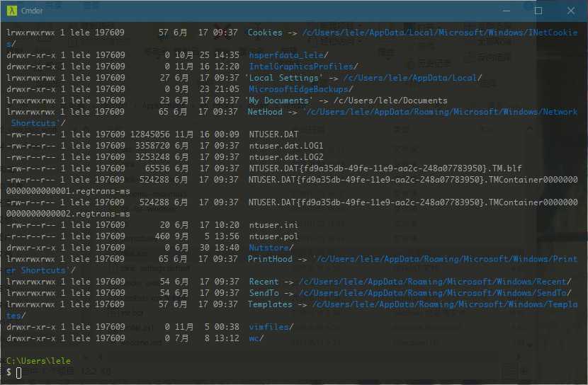Click the 13:56 timestamp for ntuser.pol

[x=227, y=236]
